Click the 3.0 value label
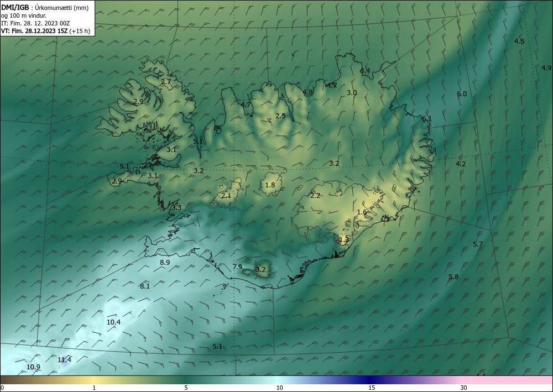 (352, 93)
